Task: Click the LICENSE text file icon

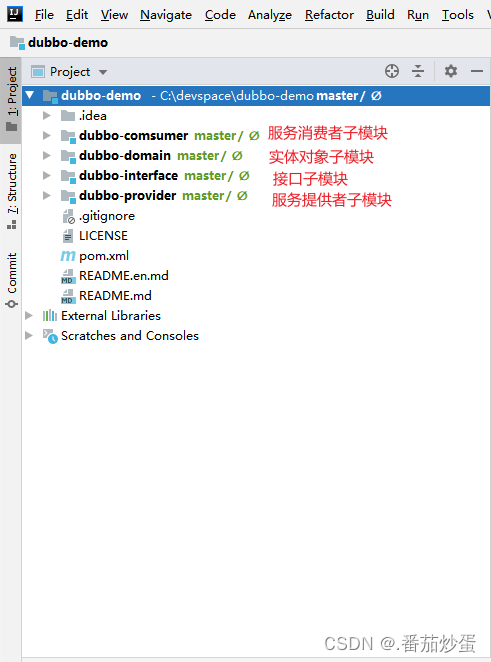Action: 68,236
